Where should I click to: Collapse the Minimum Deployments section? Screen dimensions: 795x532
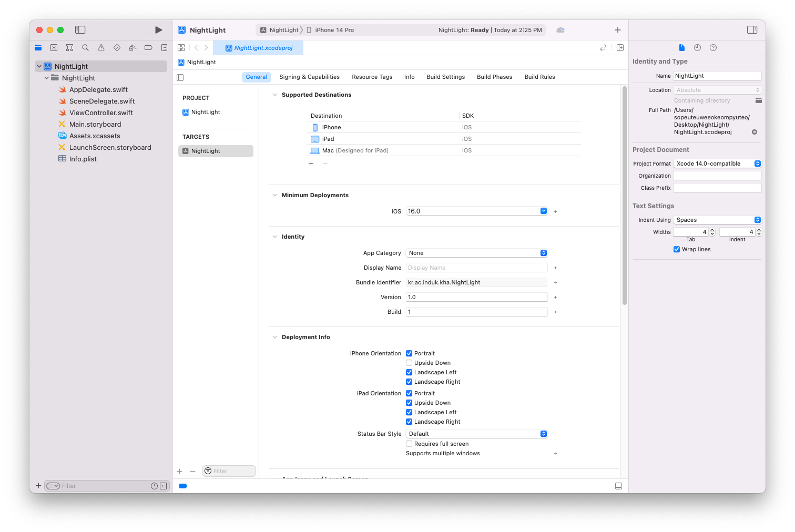pos(274,196)
